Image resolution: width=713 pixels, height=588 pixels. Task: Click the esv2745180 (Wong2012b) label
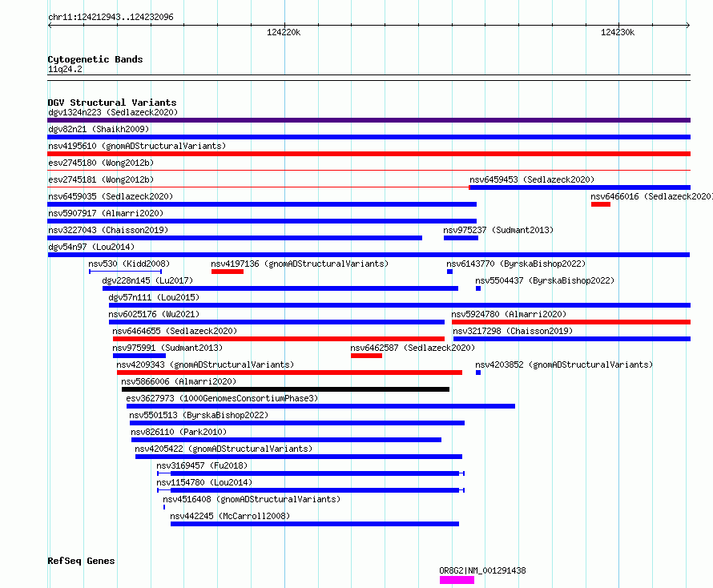101,163
